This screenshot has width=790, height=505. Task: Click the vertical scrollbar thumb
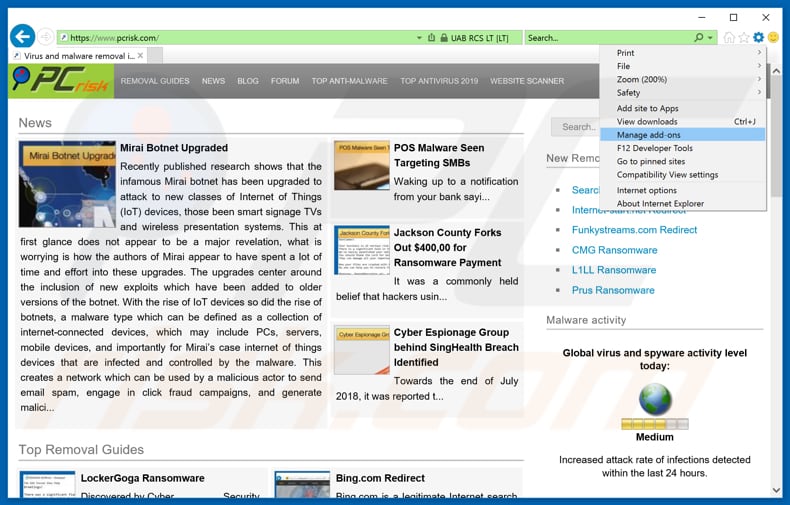point(776,136)
